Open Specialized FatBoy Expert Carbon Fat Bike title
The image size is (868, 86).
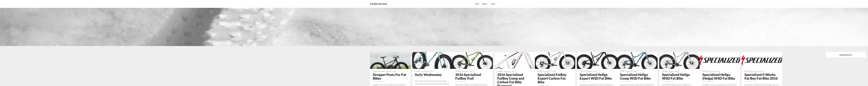click(552, 78)
